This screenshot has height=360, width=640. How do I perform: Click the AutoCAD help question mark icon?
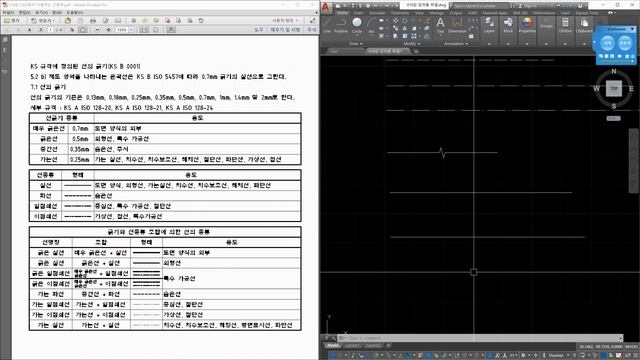pyautogui.click(x=580, y=6)
